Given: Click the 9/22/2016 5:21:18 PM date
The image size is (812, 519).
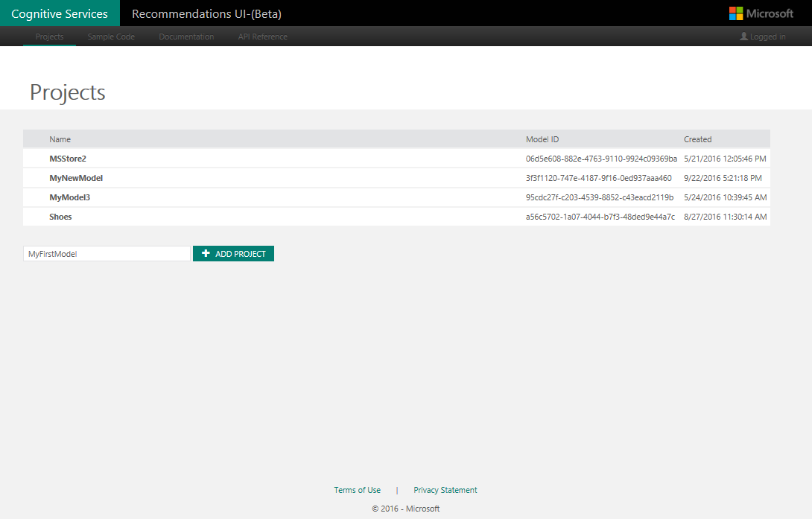Looking at the screenshot, I should click(x=723, y=178).
